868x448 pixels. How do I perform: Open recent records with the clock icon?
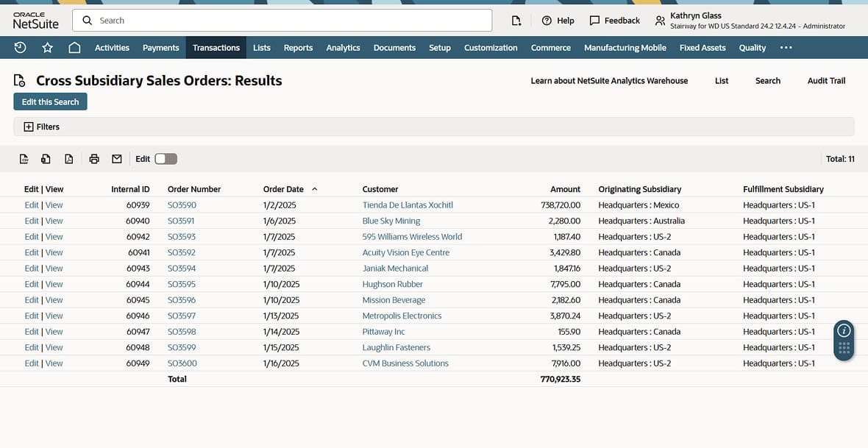click(x=19, y=47)
